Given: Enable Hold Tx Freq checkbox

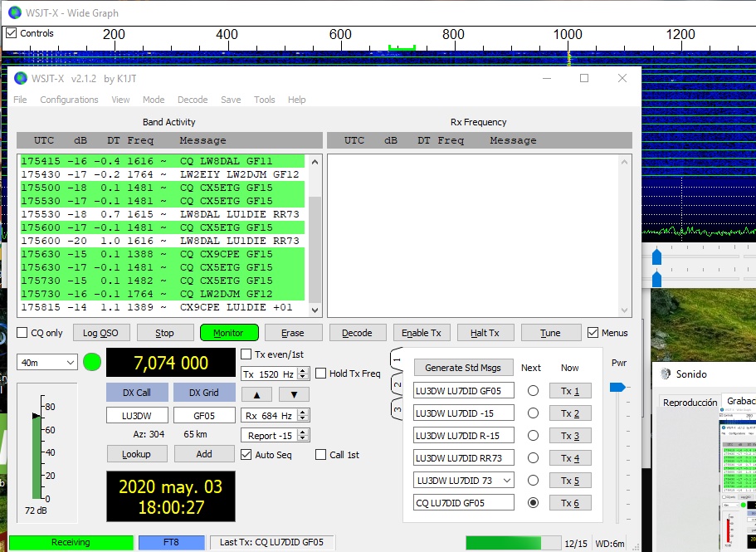Looking at the screenshot, I should tap(320, 374).
